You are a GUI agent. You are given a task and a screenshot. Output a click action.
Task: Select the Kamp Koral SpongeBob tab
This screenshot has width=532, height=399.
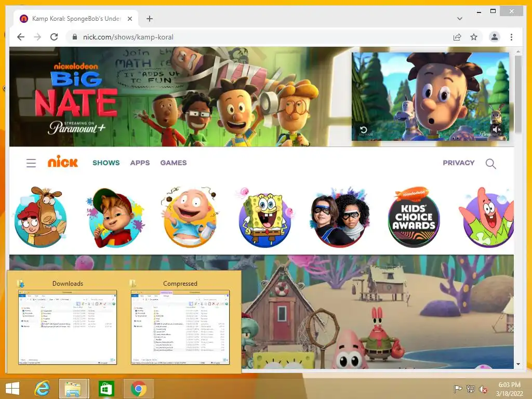[x=76, y=19]
